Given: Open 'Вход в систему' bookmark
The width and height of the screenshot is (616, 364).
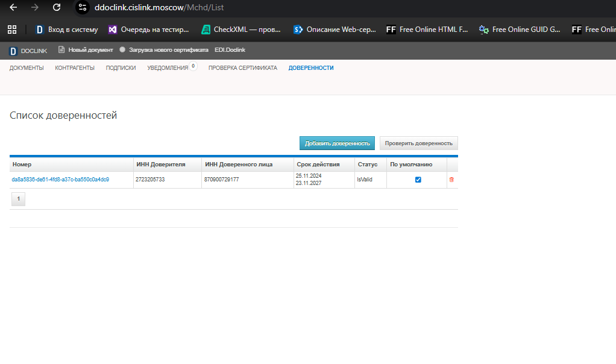Looking at the screenshot, I should coord(67,30).
